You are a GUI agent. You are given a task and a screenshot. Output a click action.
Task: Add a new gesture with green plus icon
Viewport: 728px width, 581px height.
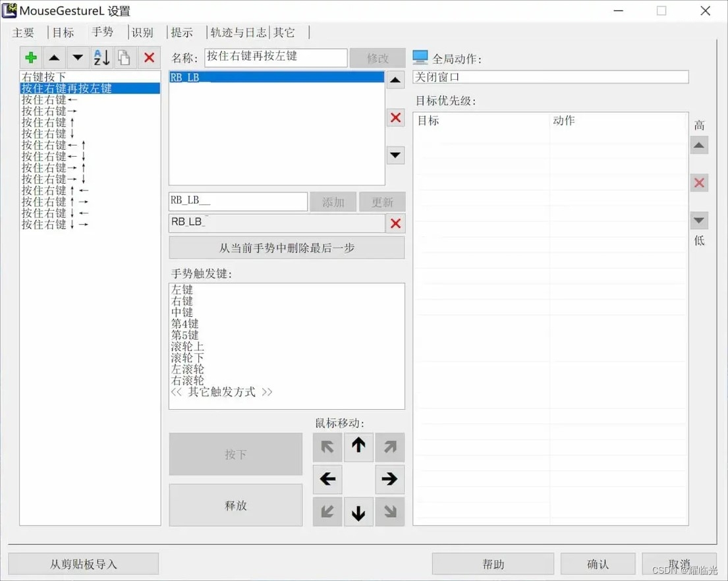click(31, 57)
